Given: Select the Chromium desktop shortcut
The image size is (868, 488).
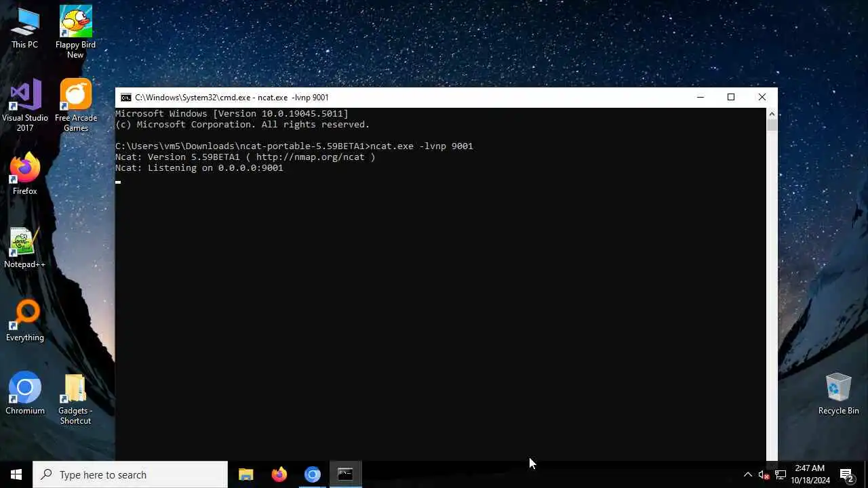Looking at the screenshot, I should pyautogui.click(x=25, y=394).
